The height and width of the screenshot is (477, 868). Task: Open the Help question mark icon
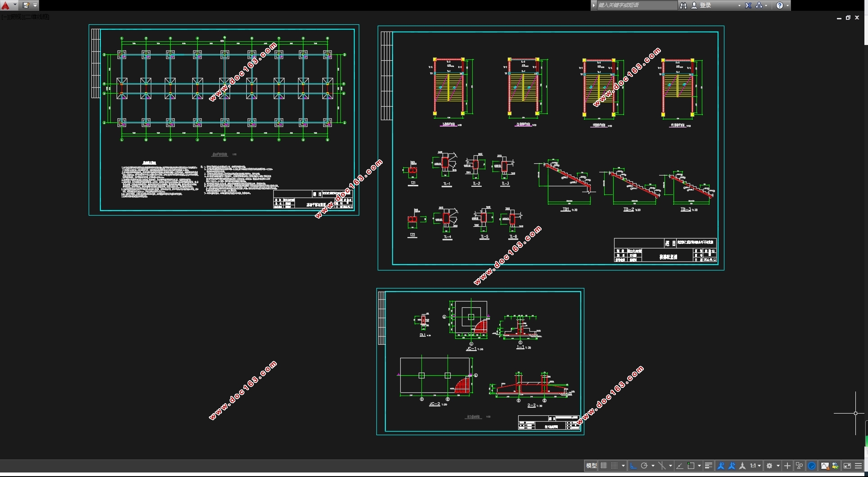pyautogui.click(x=780, y=5)
